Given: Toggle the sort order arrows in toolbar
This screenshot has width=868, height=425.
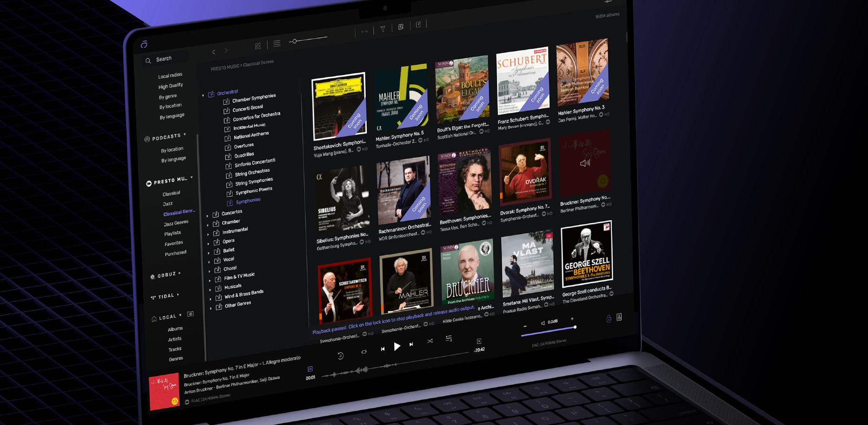Looking at the screenshot, I should [364, 32].
